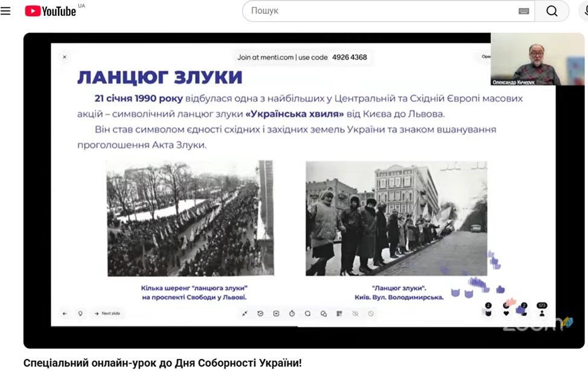Advance with the Next slide button

pos(107,313)
